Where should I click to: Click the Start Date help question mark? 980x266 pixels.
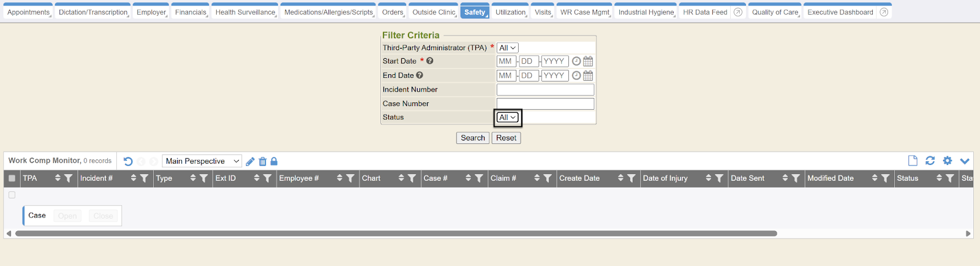[430, 61]
